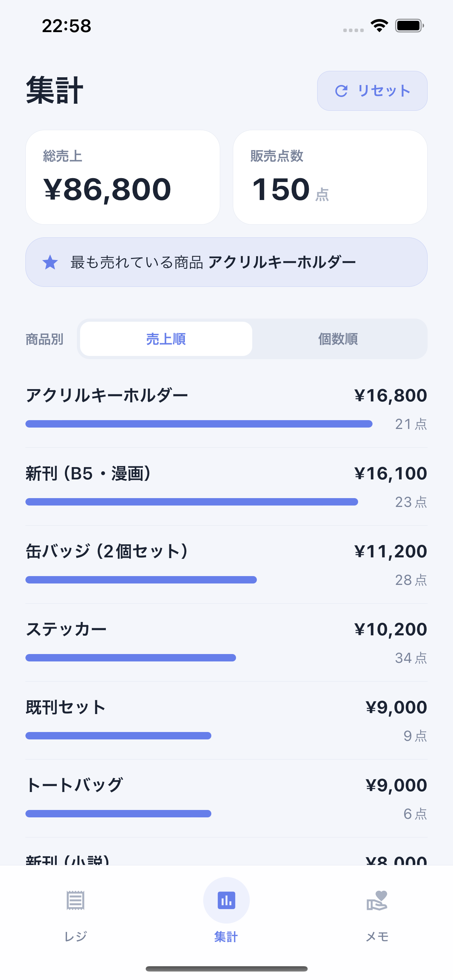Switch sorting to 売上順
453x980 pixels.
(166, 339)
